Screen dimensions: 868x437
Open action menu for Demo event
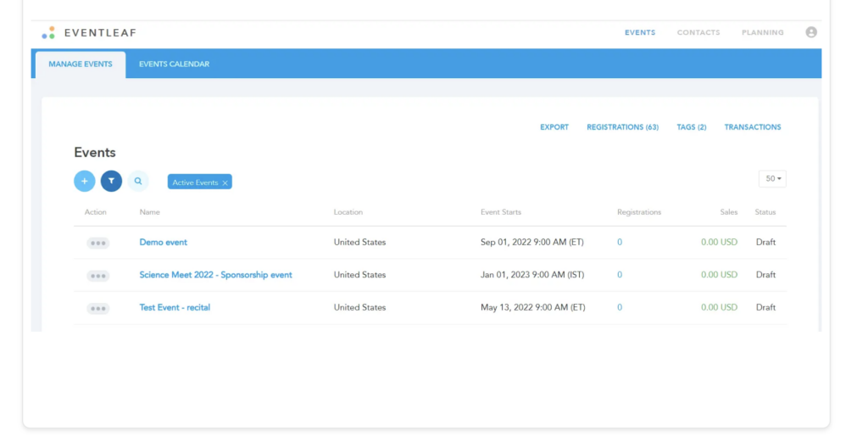click(x=97, y=243)
